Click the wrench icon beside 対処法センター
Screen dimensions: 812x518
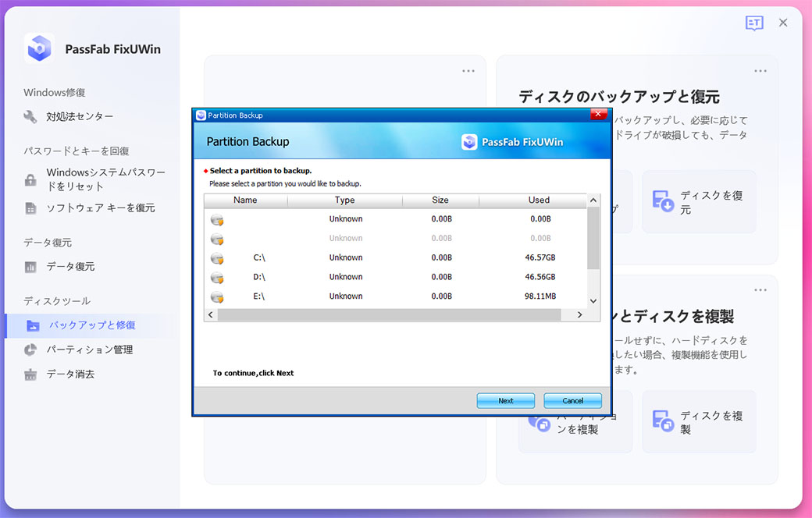(30, 117)
